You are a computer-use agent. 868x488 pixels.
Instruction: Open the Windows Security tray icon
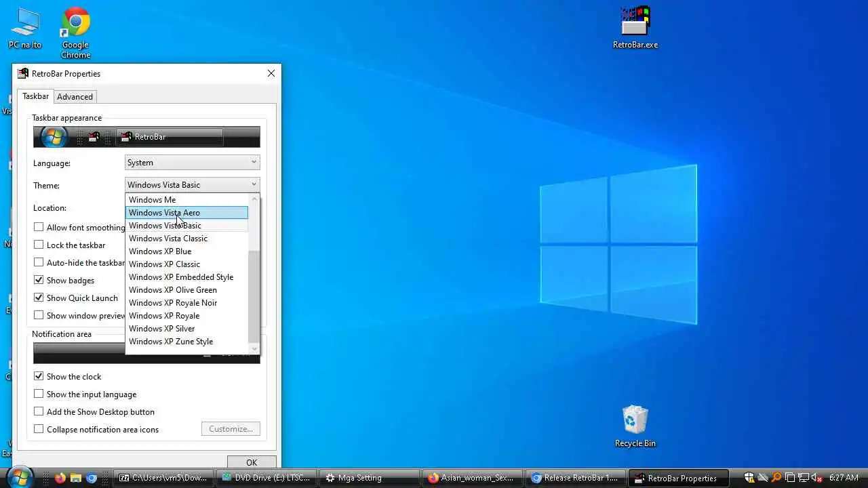[749, 478]
